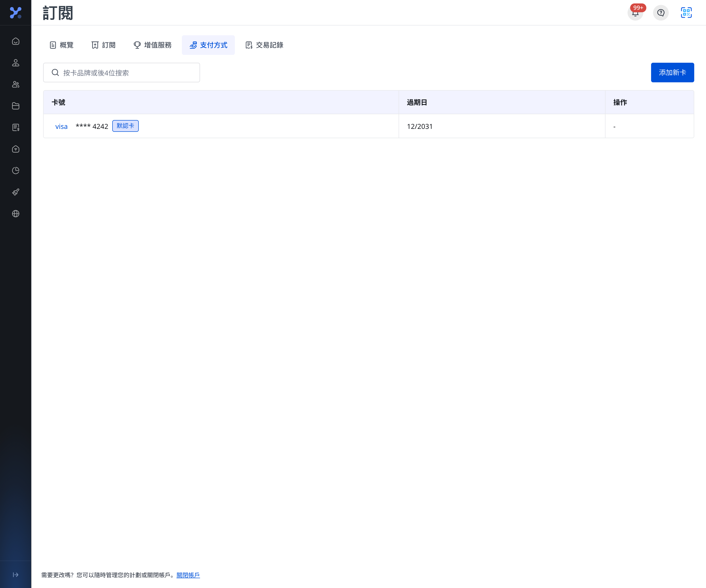The width and height of the screenshot is (706, 588).
Task: Open the billing document icon in sidebar
Action: pyautogui.click(x=15, y=127)
